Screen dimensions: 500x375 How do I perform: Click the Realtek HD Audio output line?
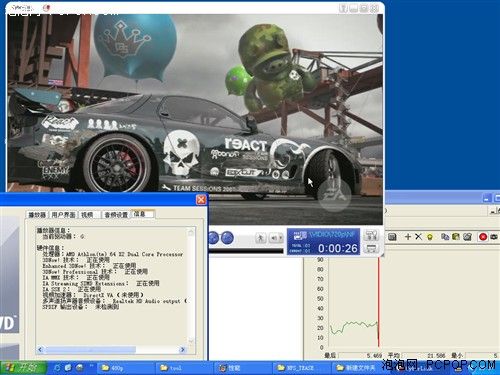point(114,301)
